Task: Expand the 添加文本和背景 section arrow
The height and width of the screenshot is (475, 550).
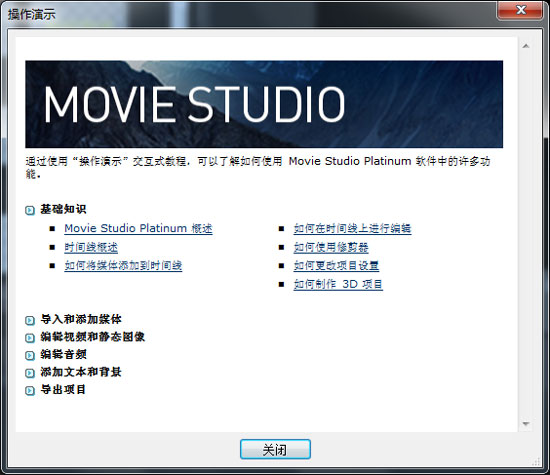Action: [x=30, y=373]
